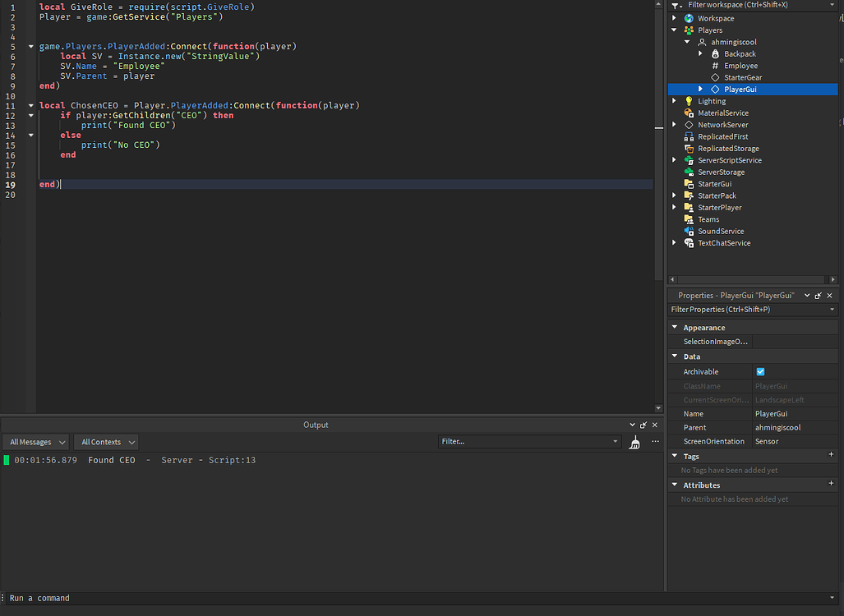This screenshot has height=616, width=844.
Task: Open the All Messages dropdown
Action: pyautogui.click(x=36, y=442)
